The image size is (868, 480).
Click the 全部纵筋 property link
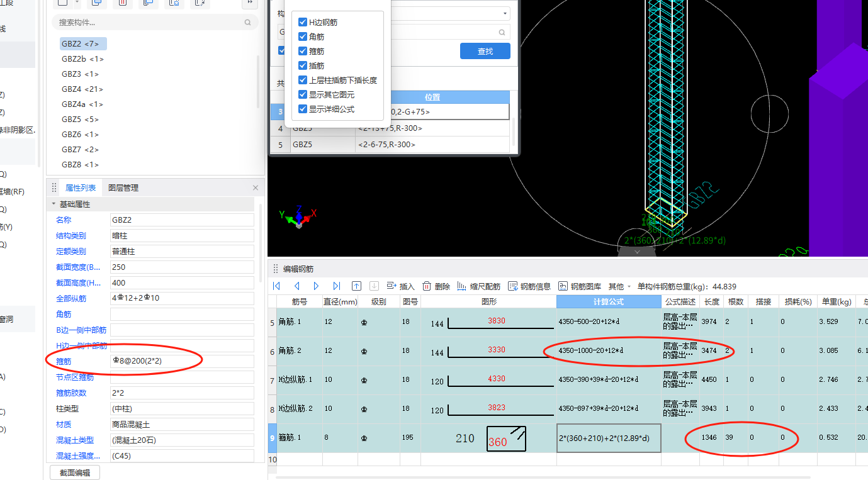tap(71, 298)
